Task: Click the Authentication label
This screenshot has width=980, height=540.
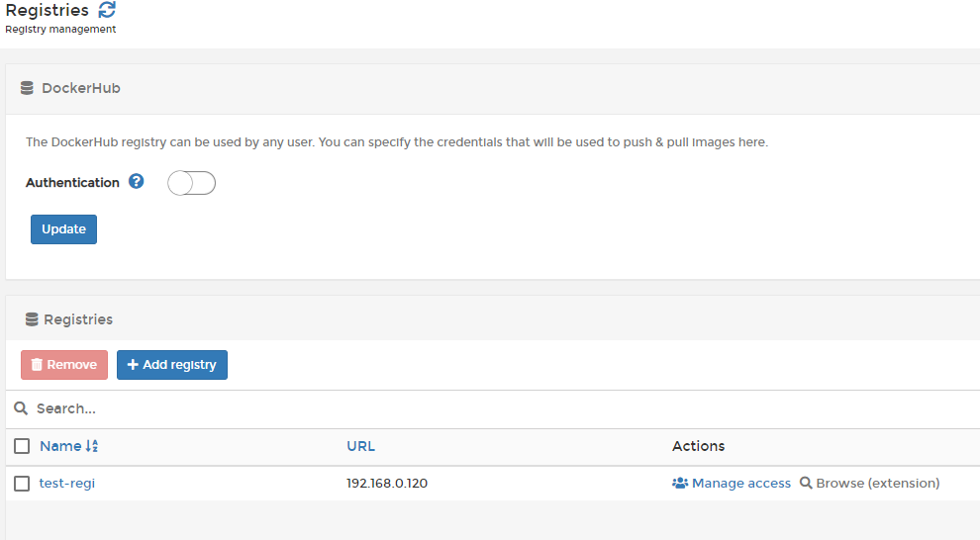Action: pyautogui.click(x=72, y=182)
